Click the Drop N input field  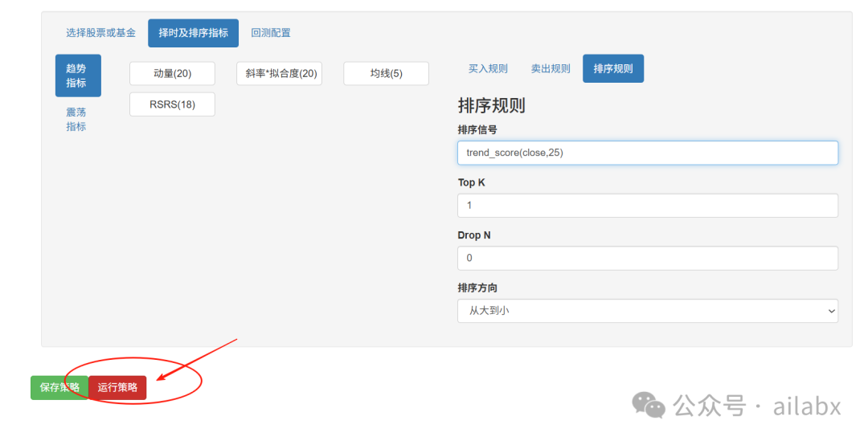coord(648,258)
